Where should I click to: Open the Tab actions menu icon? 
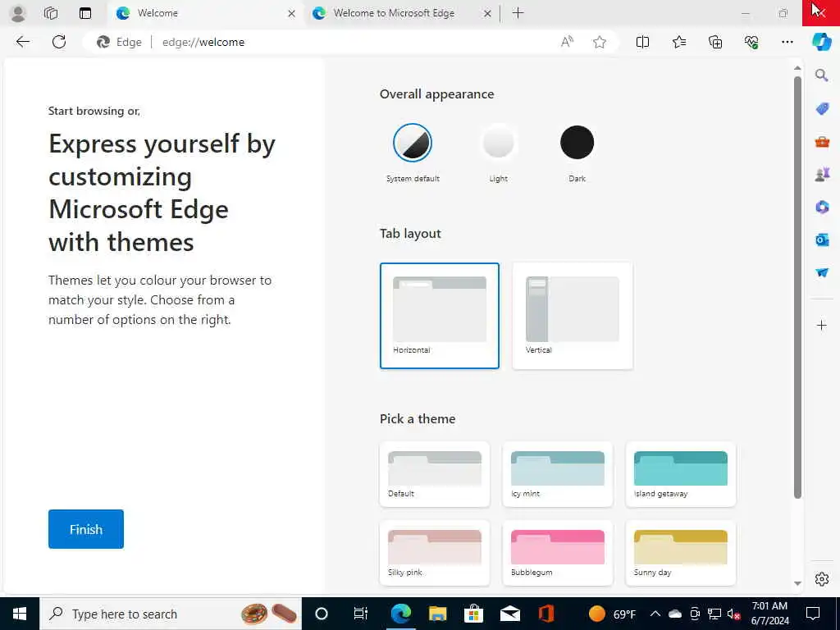(x=85, y=13)
